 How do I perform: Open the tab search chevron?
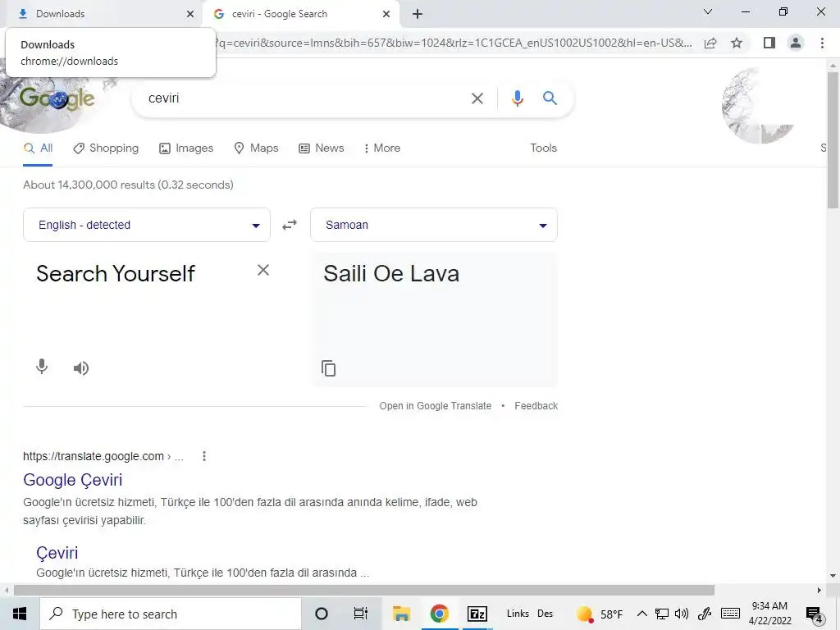tap(708, 11)
